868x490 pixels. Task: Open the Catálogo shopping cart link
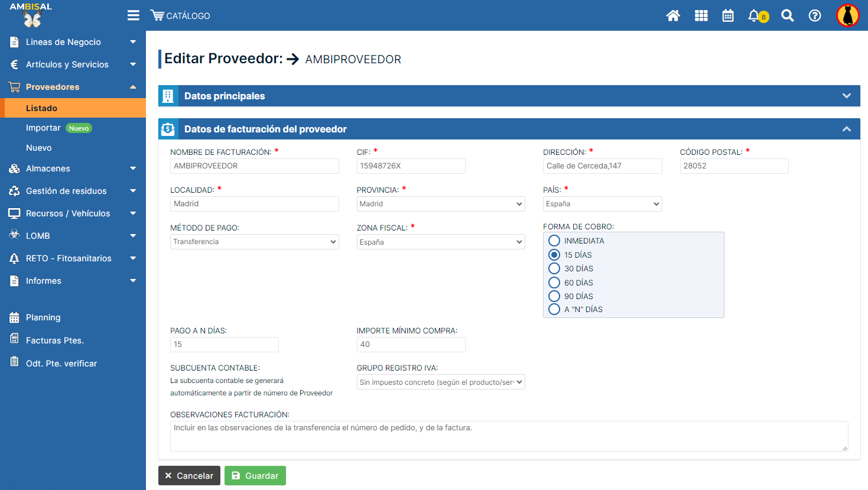tap(180, 16)
